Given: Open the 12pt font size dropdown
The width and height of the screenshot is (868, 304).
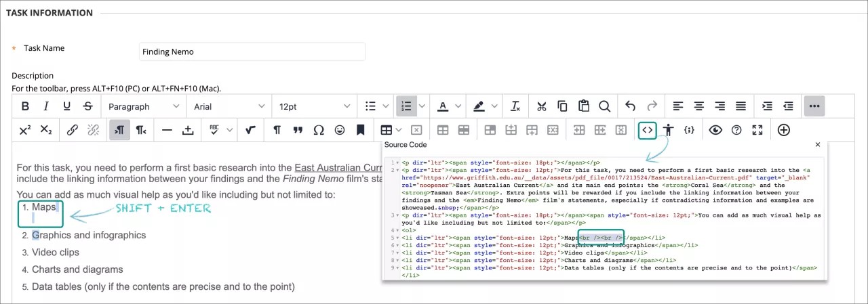Looking at the screenshot, I should pyautogui.click(x=313, y=106).
